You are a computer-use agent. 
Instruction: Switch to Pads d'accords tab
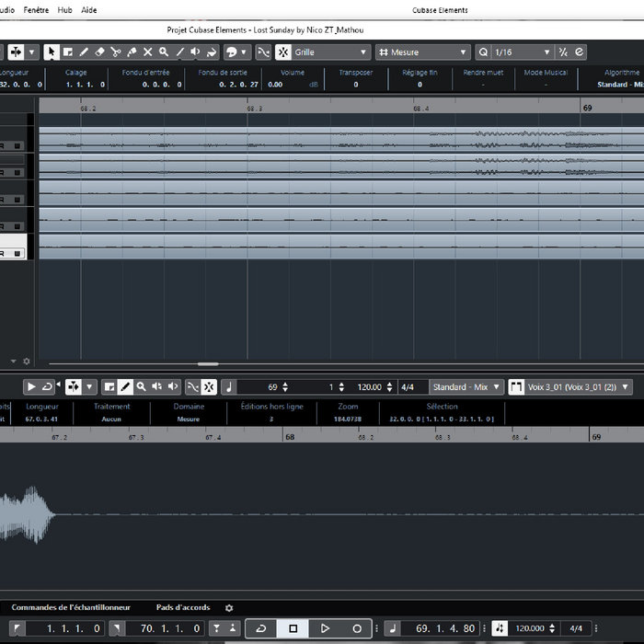click(183, 607)
